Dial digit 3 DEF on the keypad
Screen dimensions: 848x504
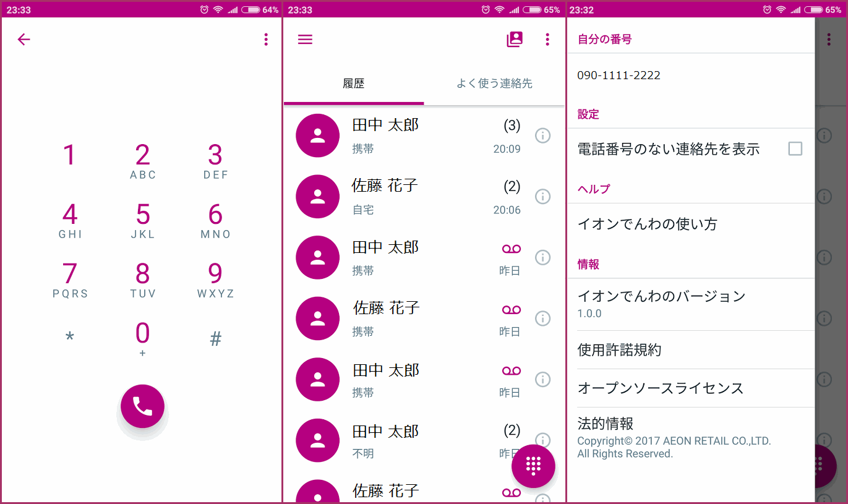click(x=215, y=161)
